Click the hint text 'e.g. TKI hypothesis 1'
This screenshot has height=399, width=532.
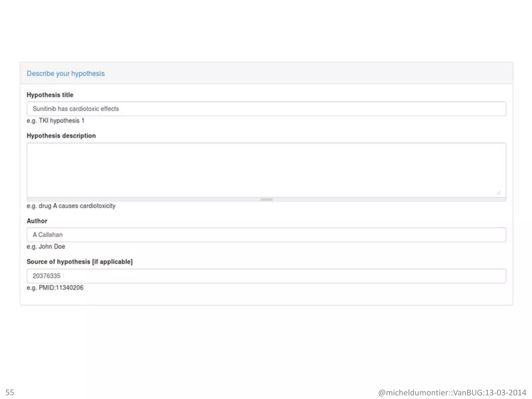click(x=55, y=121)
